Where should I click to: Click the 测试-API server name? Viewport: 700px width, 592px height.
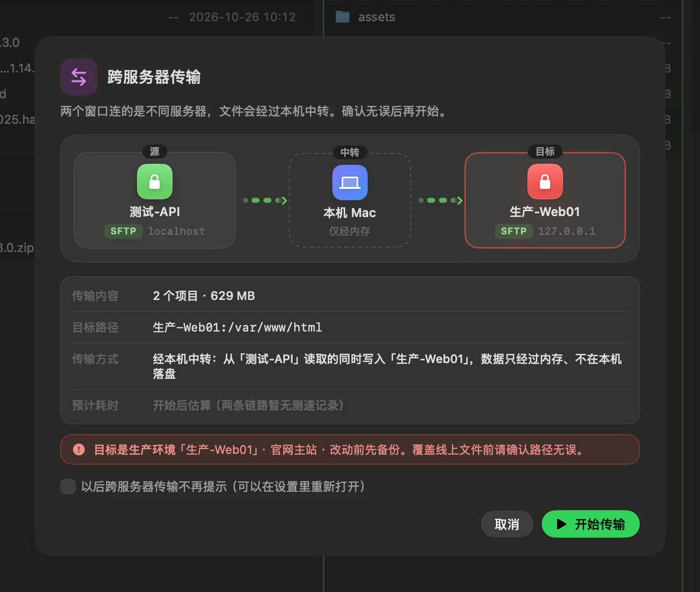[155, 212]
